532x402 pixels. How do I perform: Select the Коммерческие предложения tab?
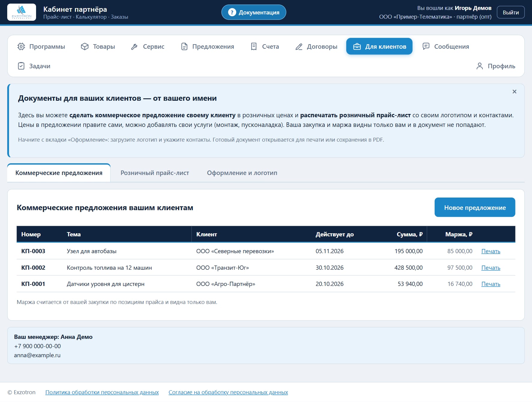click(59, 173)
